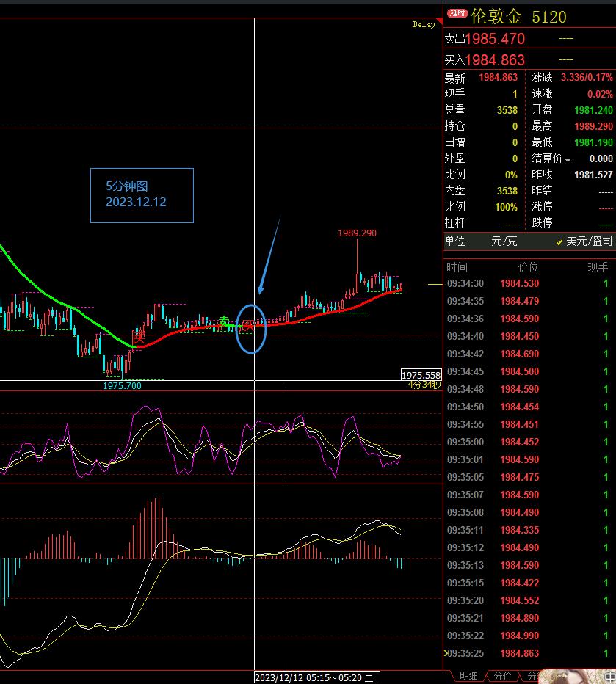616x684 pixels.
Task: Expand the 结算价 dropdown arrow
Action: coord(568,160)
